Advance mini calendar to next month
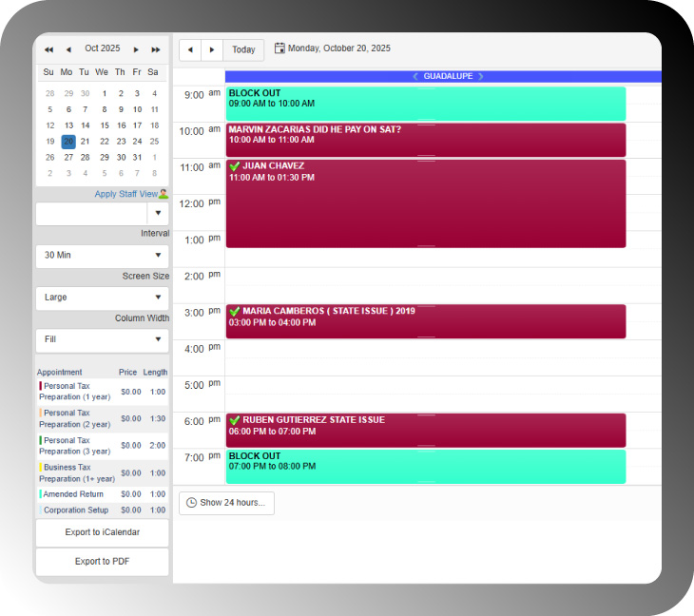 [x=137, y=48]
